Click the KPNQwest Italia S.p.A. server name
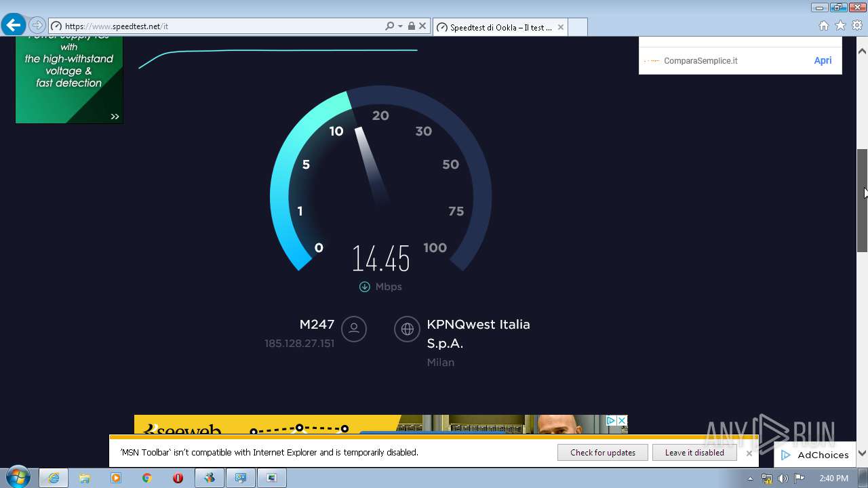 478,333
